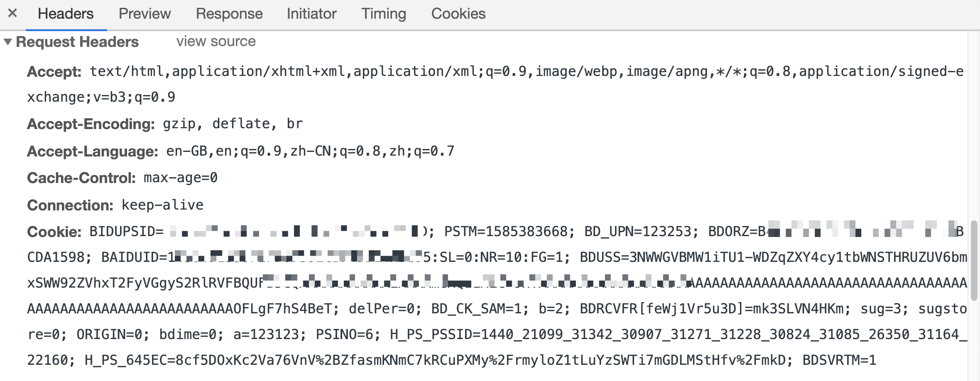
Task: Open the Initiator tab
Action: tap(311, 14)
